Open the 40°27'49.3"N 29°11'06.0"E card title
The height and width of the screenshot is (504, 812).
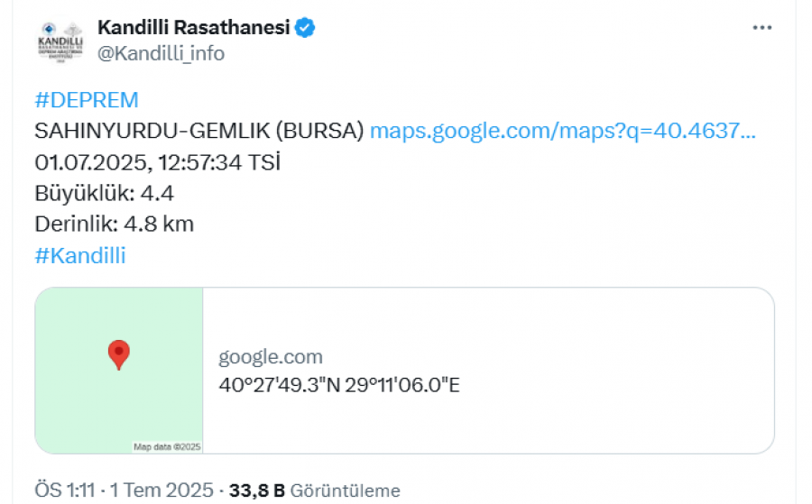coord(339,385)
